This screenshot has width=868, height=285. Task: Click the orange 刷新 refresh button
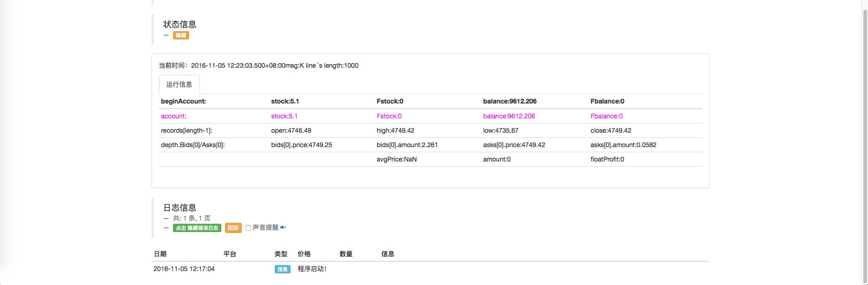click(x=233, y=228)
